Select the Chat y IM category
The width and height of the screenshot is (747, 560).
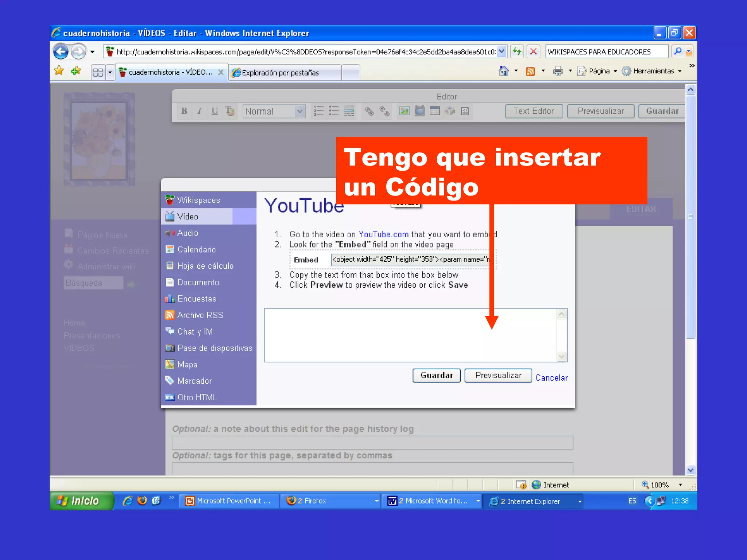coord(209,331)
